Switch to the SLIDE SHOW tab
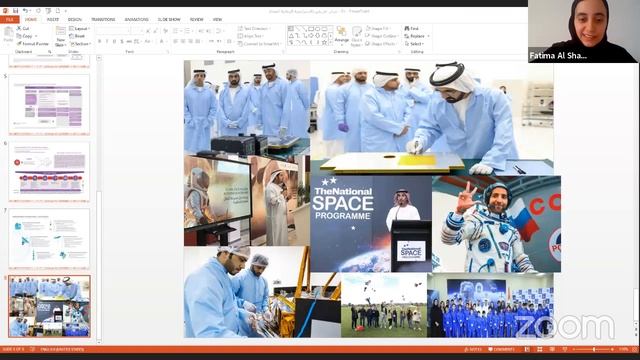The height and width of the screenshot is (360, 640). (x=169, y=20)
